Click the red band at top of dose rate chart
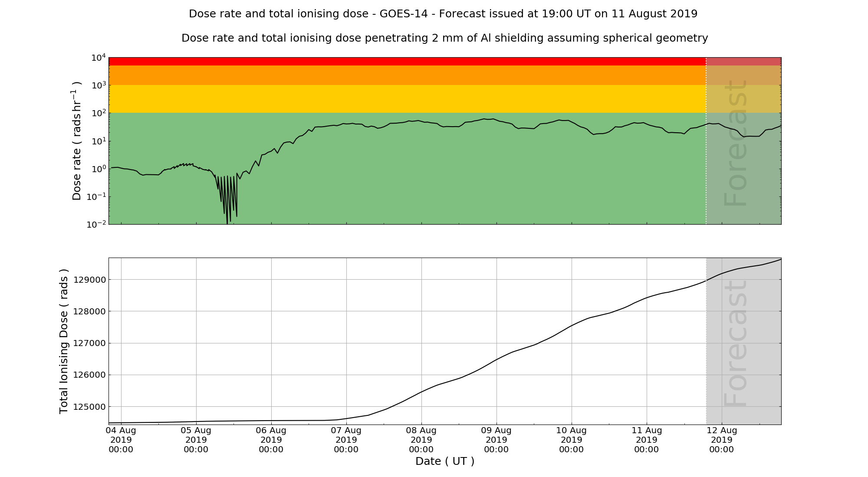The height and width of the screenshot is (477, 868). click(407, 61)
